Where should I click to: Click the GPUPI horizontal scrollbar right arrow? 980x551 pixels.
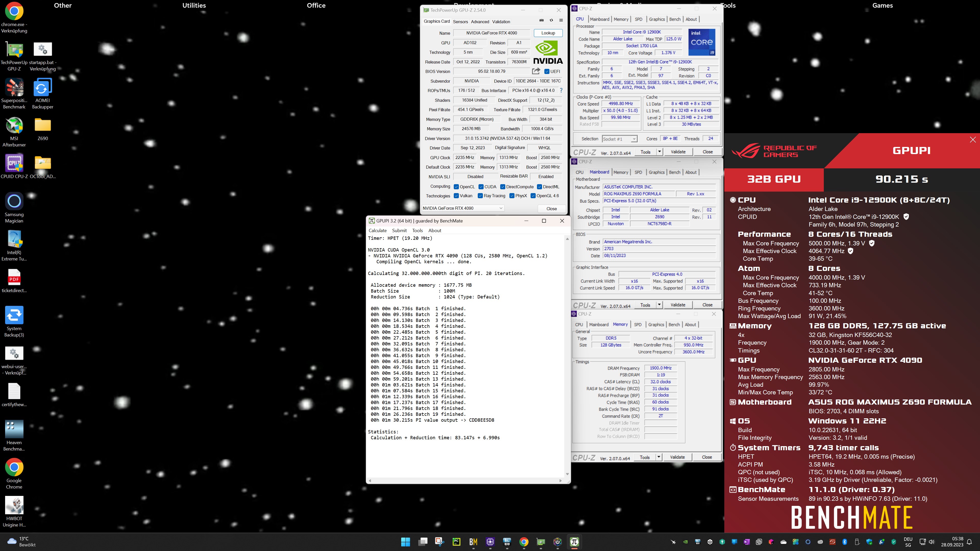coord(560,481)
